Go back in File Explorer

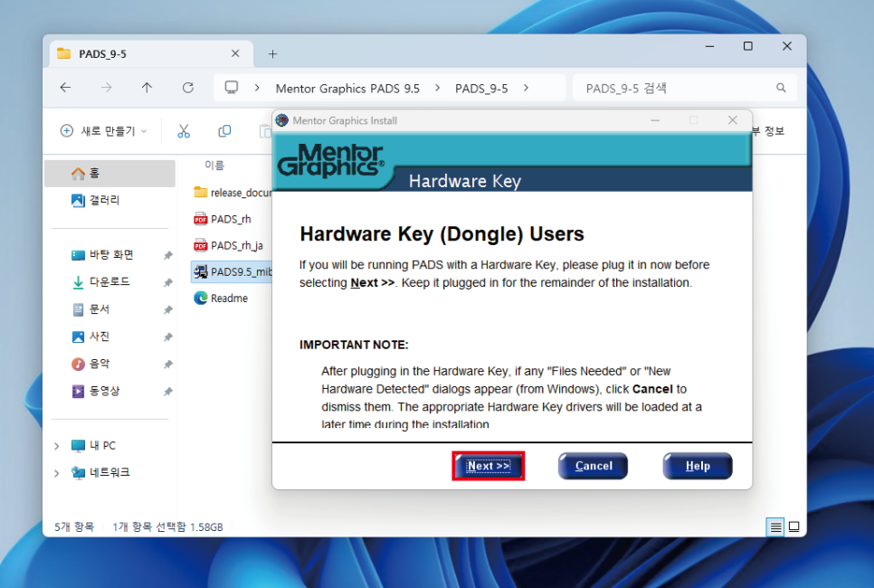tap(66, 88)
